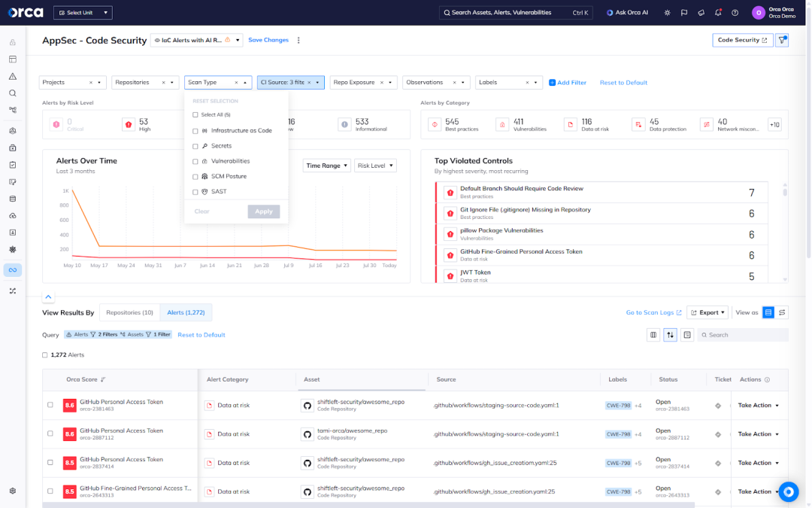The image size is (812, 508).
Task: Click the Orca Demo user avatar
Action: pos(758,13)
